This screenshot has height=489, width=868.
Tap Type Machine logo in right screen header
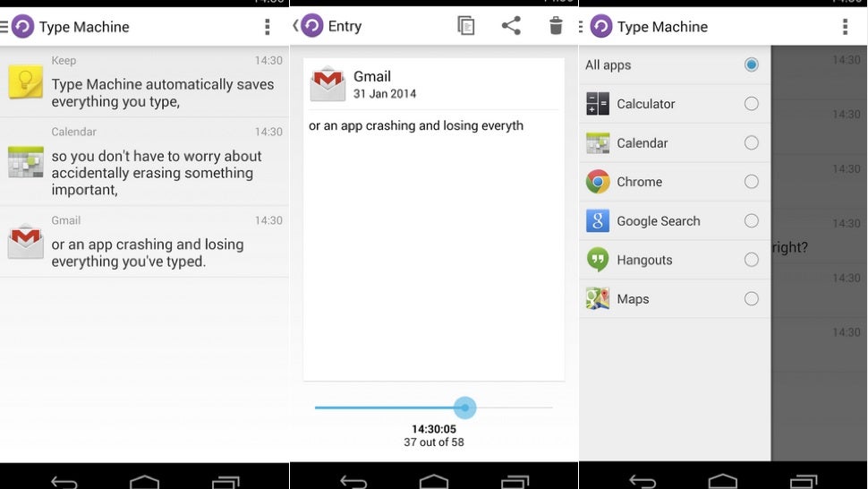coord(601,27)
